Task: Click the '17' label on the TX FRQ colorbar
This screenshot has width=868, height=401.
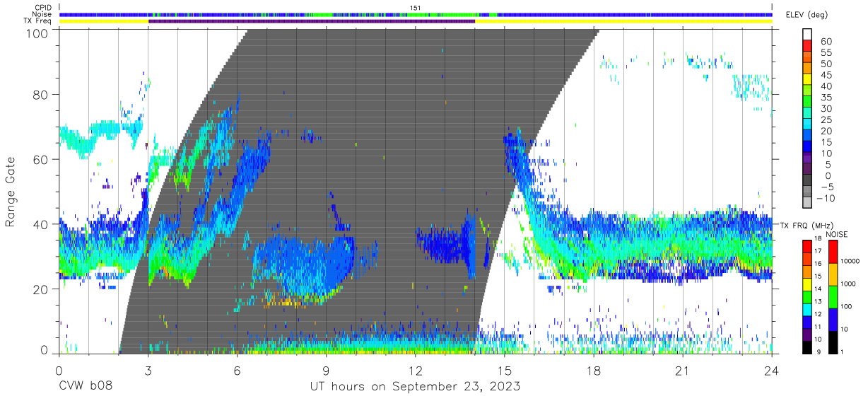Action: (x=816, y=251)
